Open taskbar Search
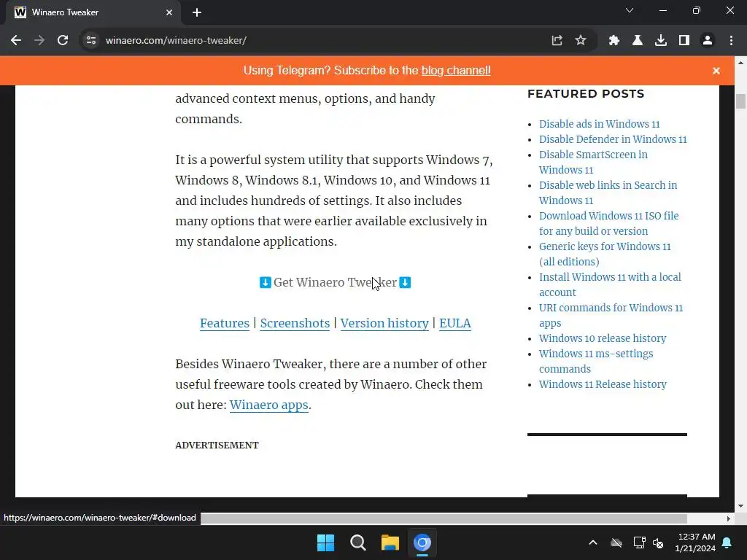Screen dimensions: 747x560 click(x=357, y=542)
